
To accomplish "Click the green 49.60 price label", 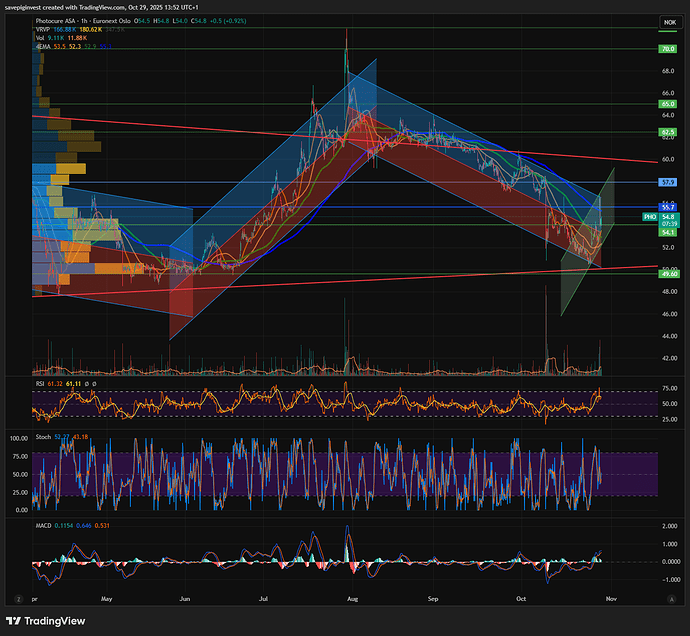I will pyautogui.click(x=667, y=273).
